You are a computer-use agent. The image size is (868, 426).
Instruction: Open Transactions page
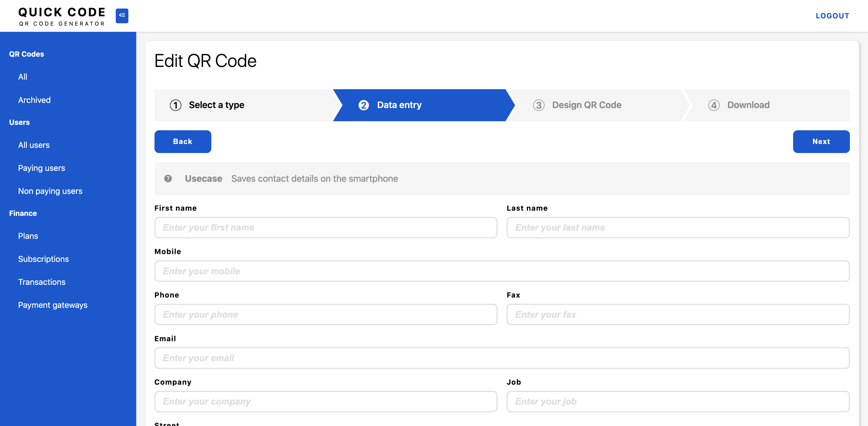[42, 282]
